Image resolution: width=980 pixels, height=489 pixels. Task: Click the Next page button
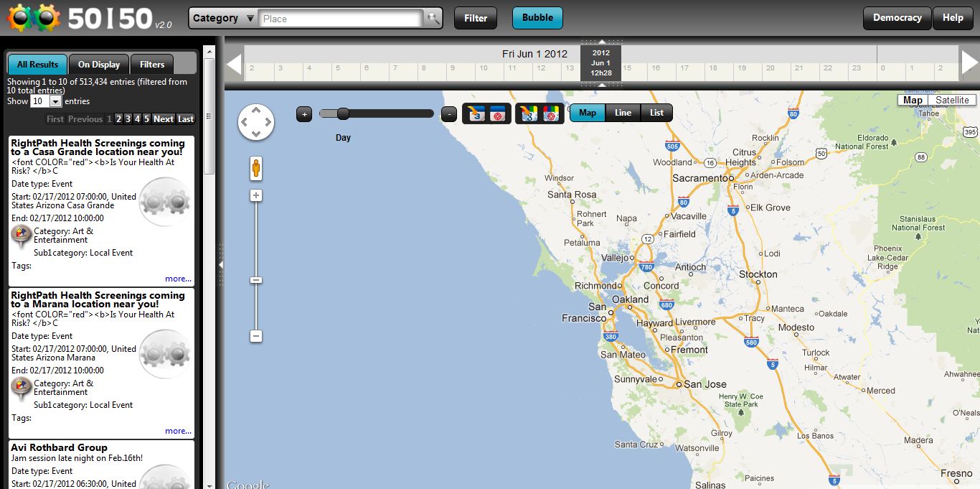click(164, 119)
